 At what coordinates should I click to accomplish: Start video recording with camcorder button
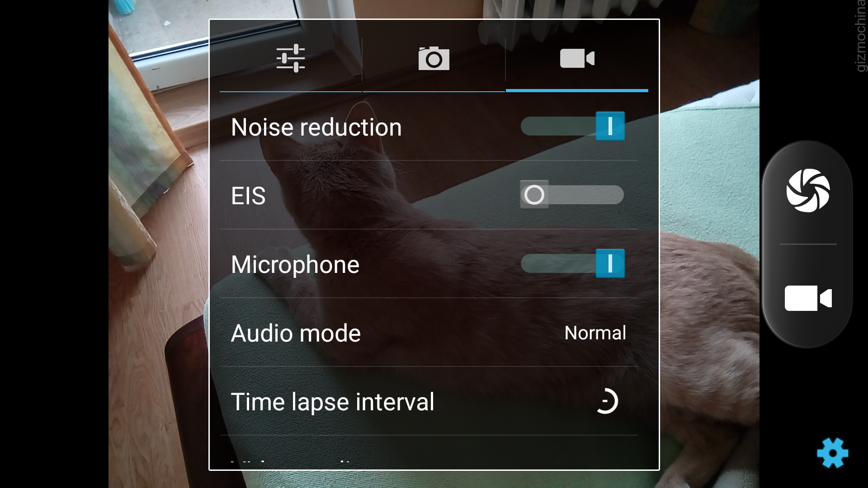(808, 298)
